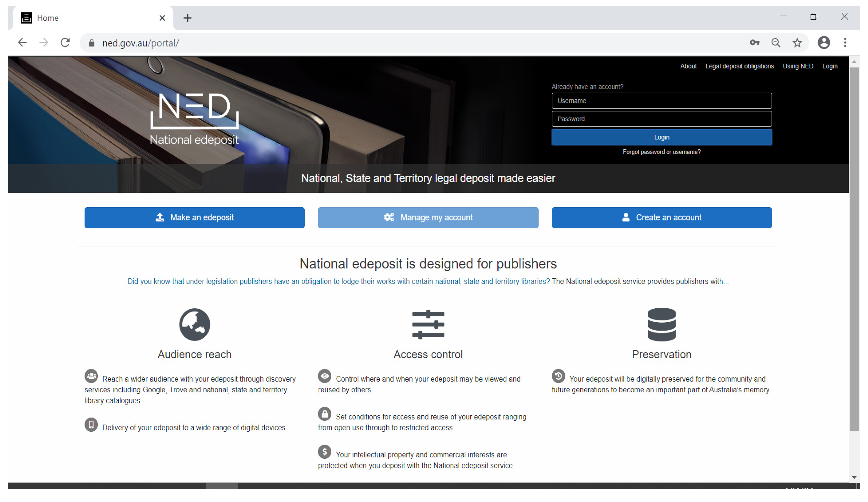Open Legal deposit obligations page
This screenshot has height=502, width=868.
[x=739, y=66]
